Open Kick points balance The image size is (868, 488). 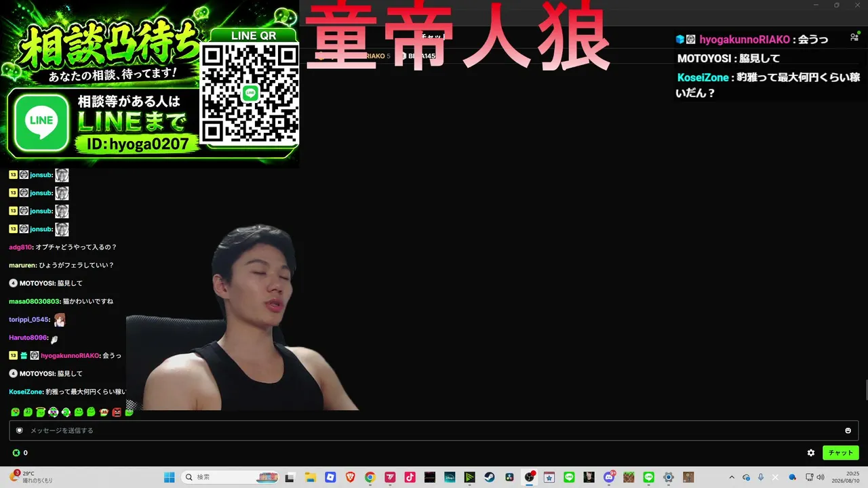point(20,453)
